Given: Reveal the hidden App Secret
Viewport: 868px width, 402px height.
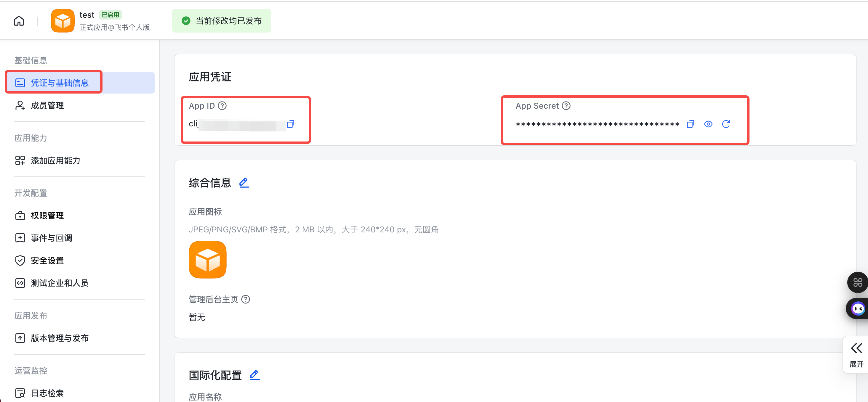Looking at the screenshot, I should point(708,124).
